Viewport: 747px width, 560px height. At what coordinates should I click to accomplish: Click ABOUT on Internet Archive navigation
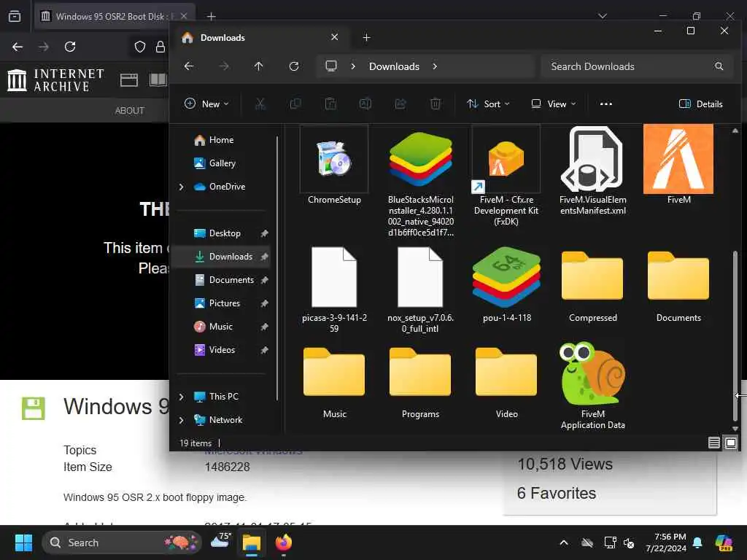click(x=130, y=111)
